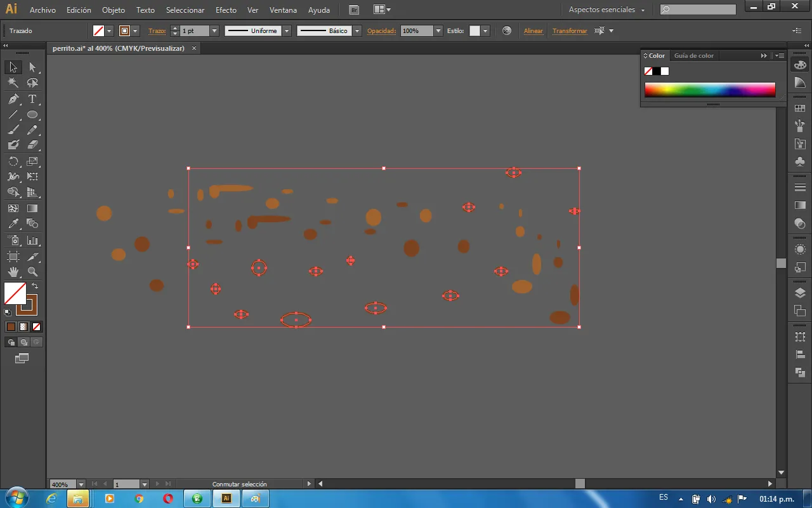Click the Opacidad link
The image size is (812, 508).
click(381, 31)
